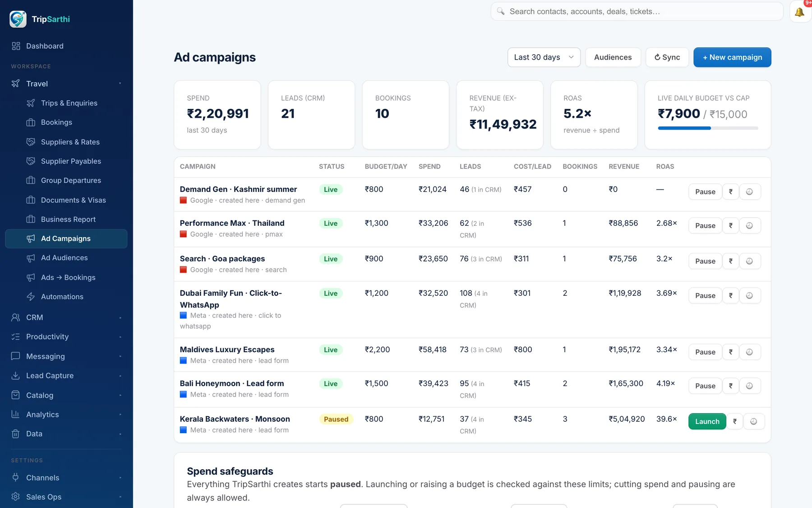812x508 pixels.
Task: Open the Last 30 days dropdown
Action: coord(544,57)
